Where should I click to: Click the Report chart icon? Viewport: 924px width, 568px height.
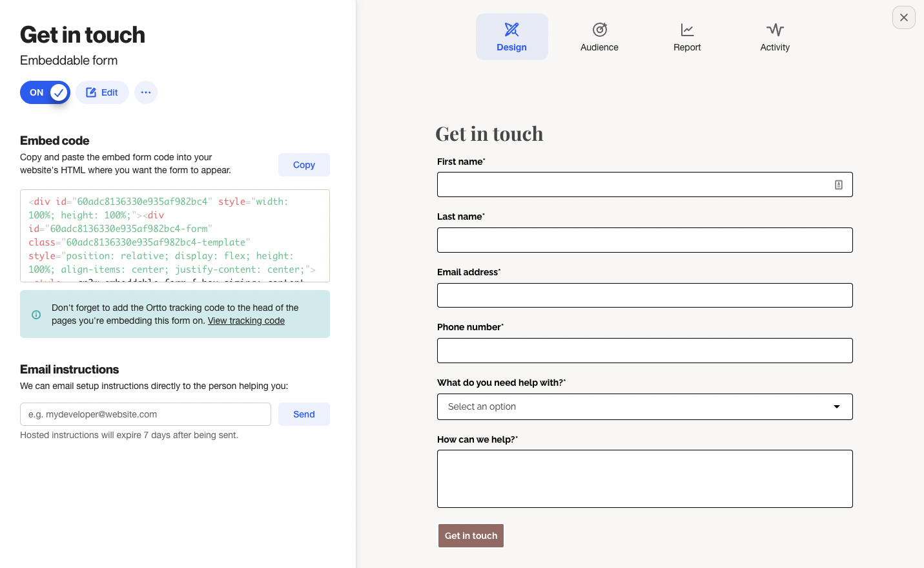[x=687, y=30]
